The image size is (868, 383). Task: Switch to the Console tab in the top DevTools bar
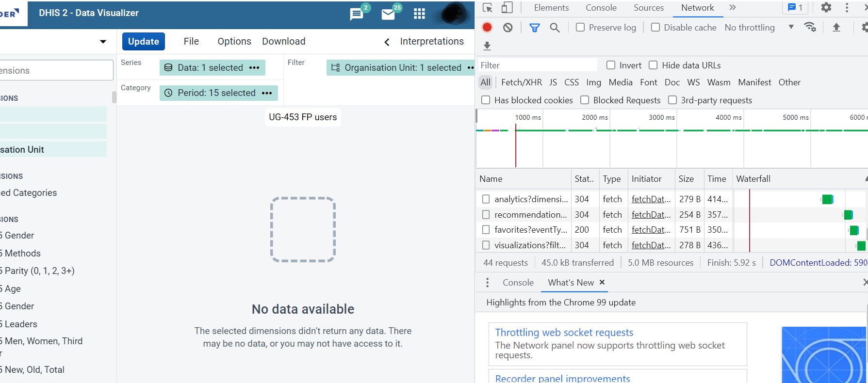point(601,8)
